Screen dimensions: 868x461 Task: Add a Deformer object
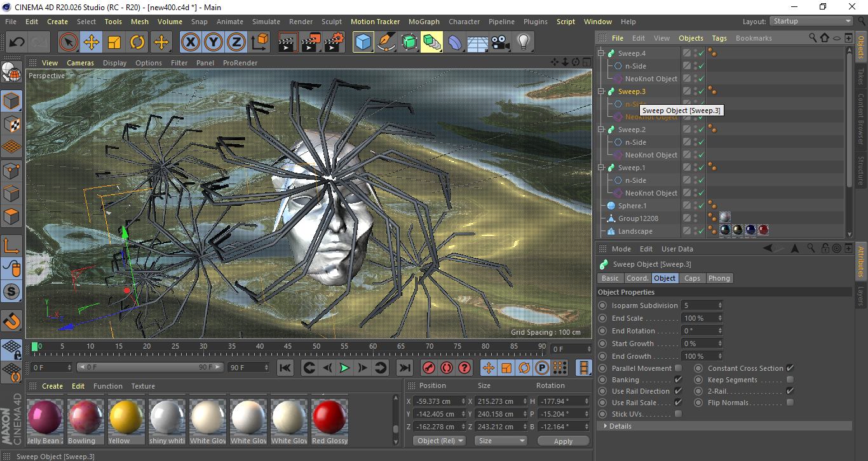click(x=455, y=43)
